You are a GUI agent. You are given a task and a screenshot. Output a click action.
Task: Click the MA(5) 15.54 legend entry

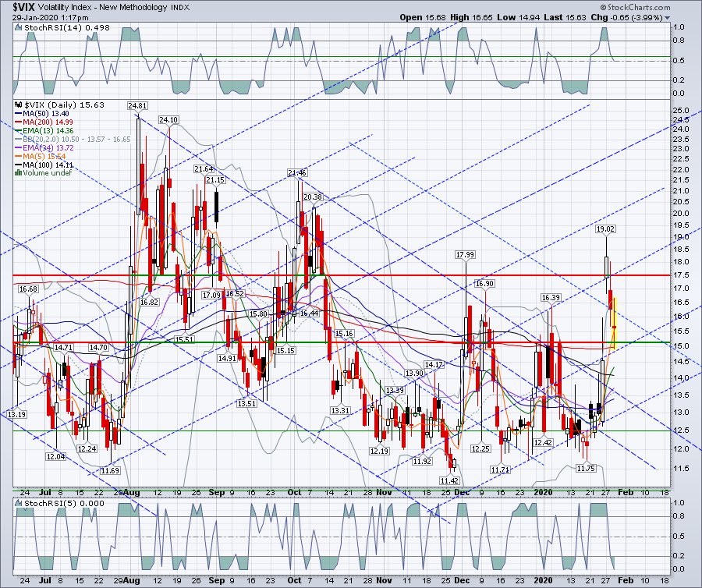[x=44, y=156]
